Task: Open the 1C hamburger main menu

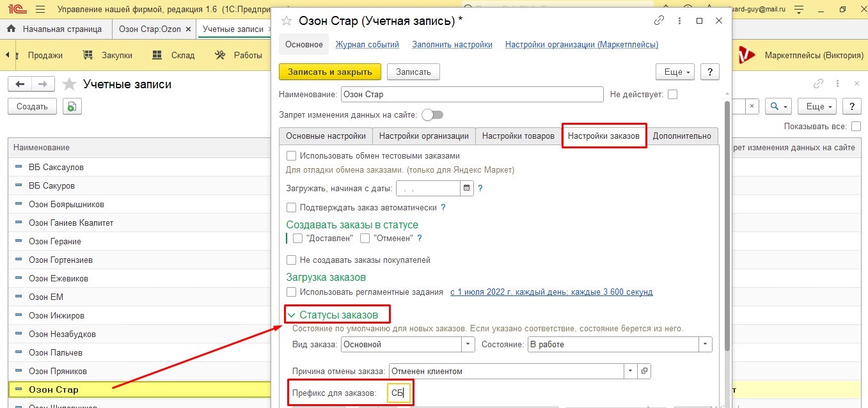Action: (x=40, y=10)
